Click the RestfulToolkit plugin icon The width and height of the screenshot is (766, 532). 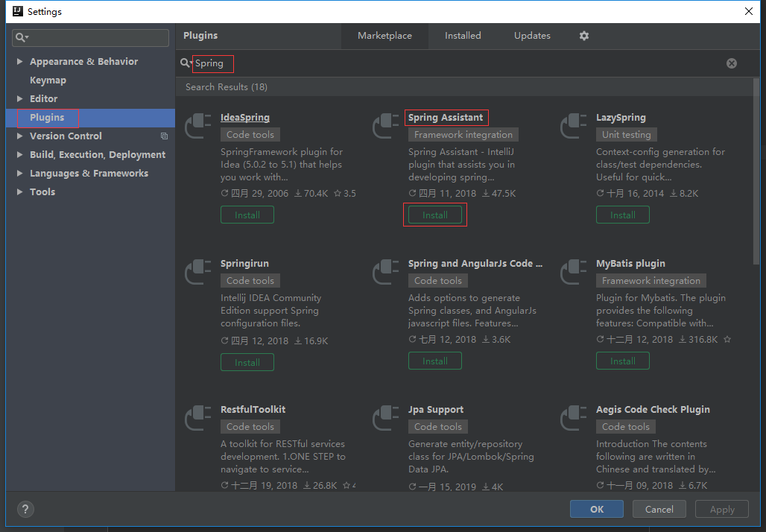coord(198,417)
